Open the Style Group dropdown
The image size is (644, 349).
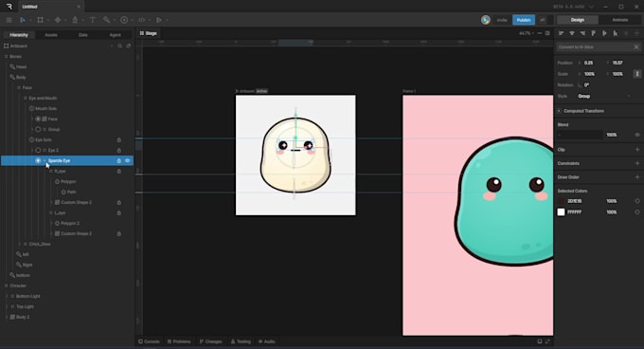tap(604, 96)
